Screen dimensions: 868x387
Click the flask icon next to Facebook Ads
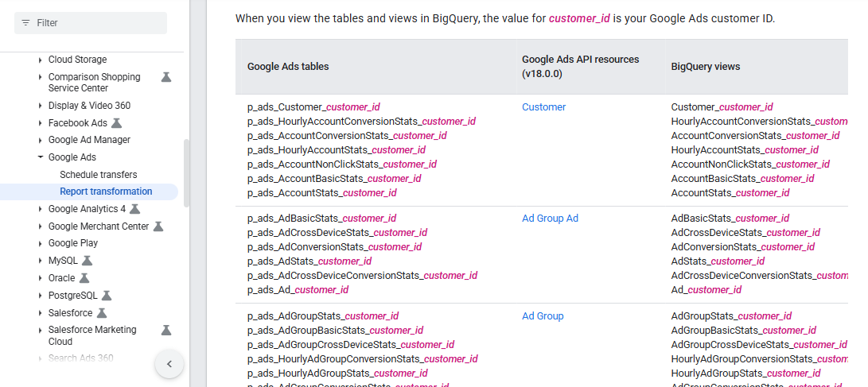116,122
